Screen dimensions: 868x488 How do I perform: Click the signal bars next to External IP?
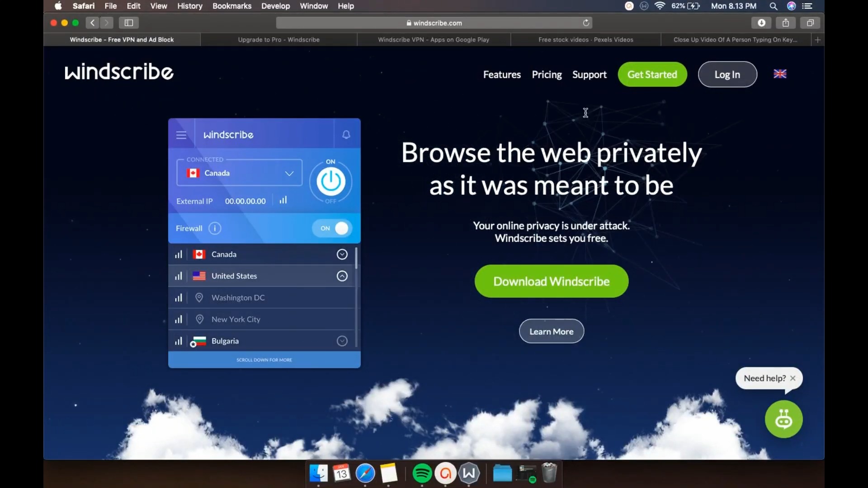(283, 200)
